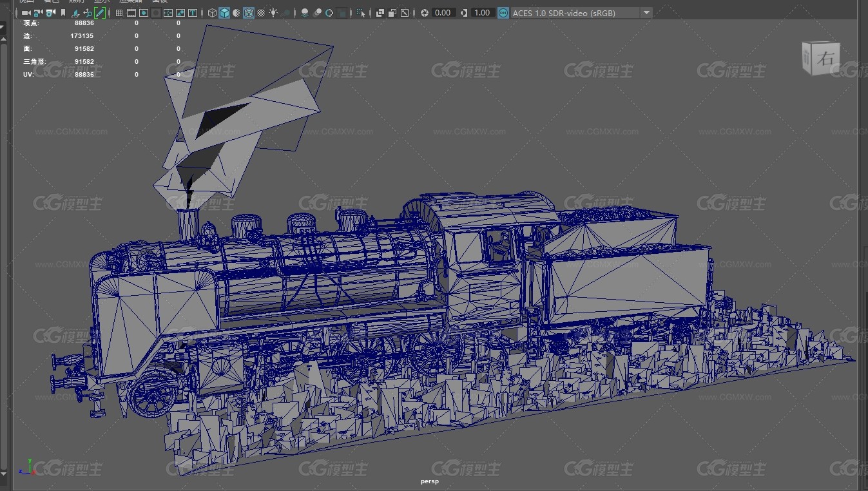Open the ACES 1.0 SDR-video dropdown
Screen dimensions: 868x491
[581, 13]
